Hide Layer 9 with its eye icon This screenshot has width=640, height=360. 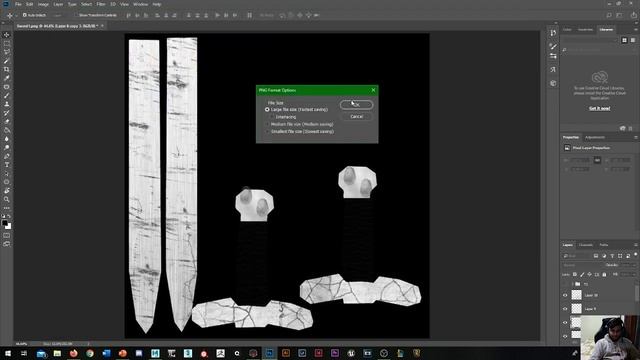coord(565,309)
